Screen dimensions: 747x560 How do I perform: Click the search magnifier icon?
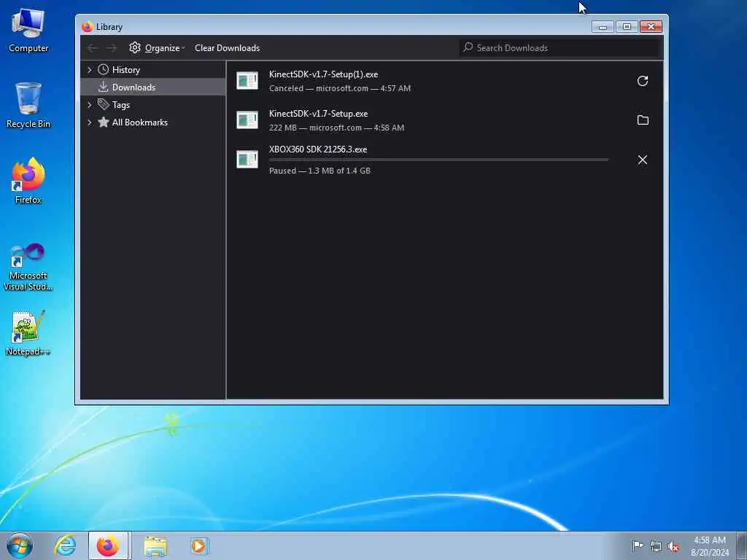[x=468, y=47]
